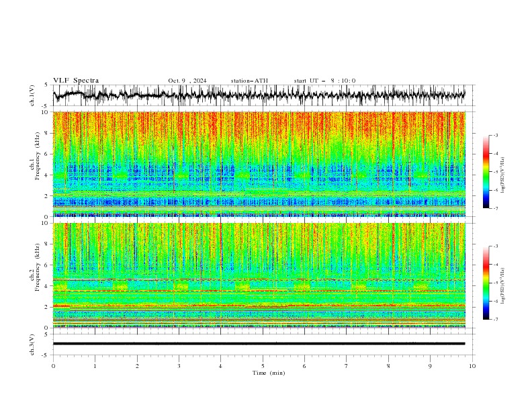Click the ch.2 frequency spectrogram panel
The width and height of the screenshot is (532, 411).
[259, 275]
